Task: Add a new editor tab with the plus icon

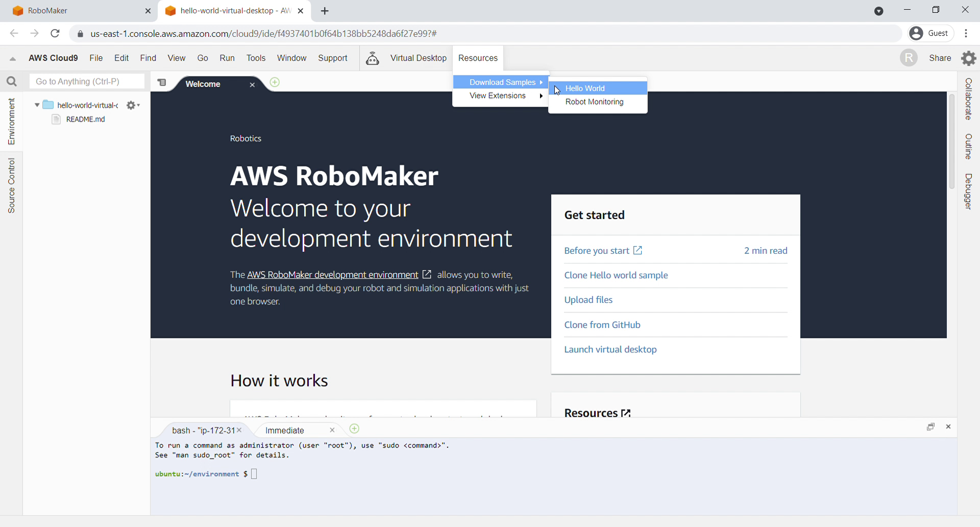Action: click(x=275, y=82)
